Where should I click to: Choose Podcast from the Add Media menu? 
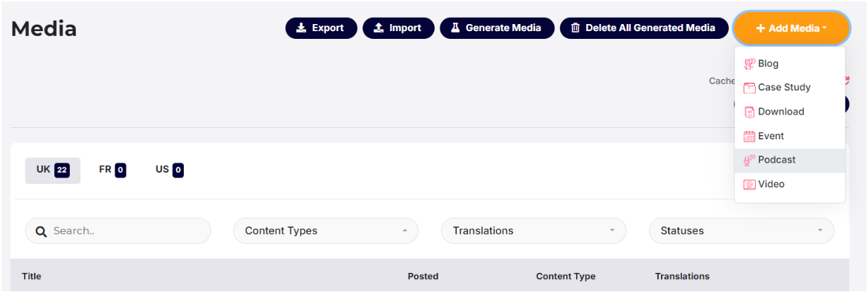790,160
